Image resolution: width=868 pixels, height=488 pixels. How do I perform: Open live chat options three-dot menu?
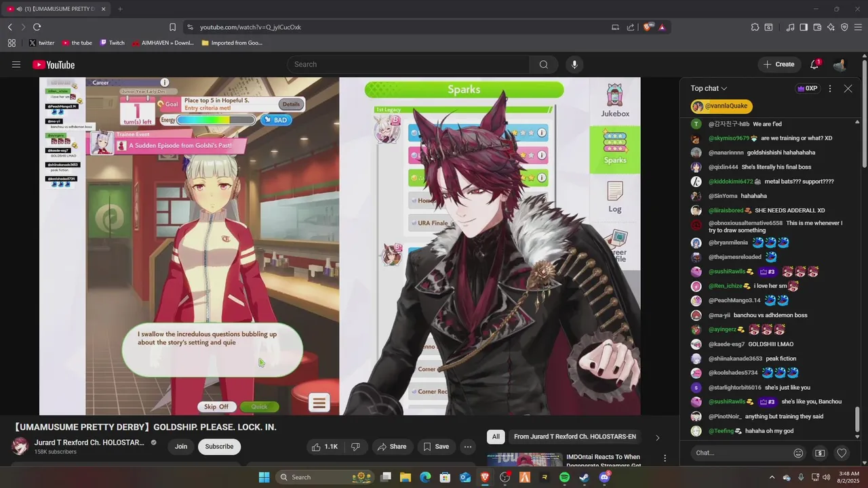point(830,89)
